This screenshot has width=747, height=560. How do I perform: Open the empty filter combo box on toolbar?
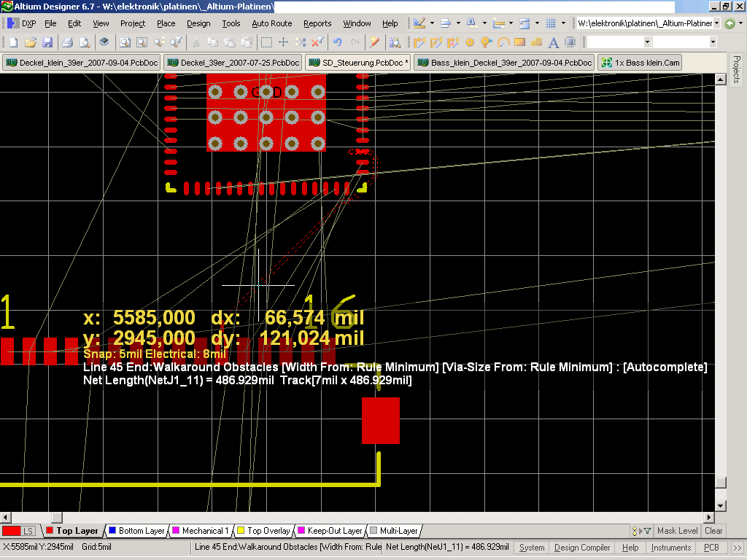pyautogui.click(x=646, y=42)
